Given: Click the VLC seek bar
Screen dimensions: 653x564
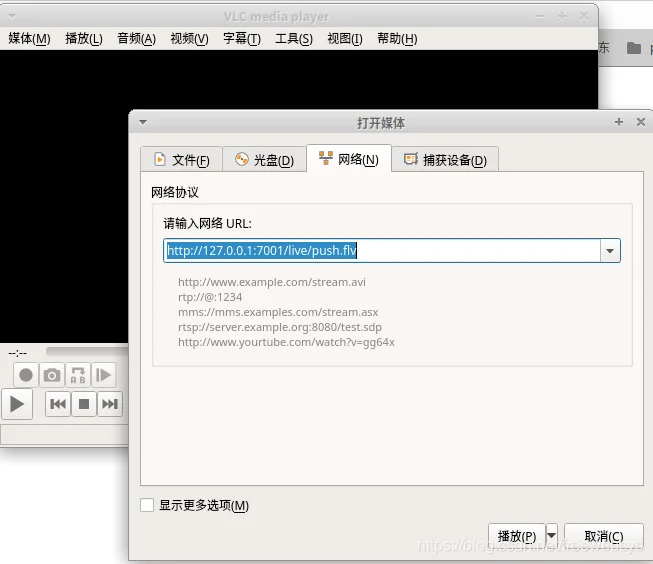Looking at the screenshot, I should (87, 352).
